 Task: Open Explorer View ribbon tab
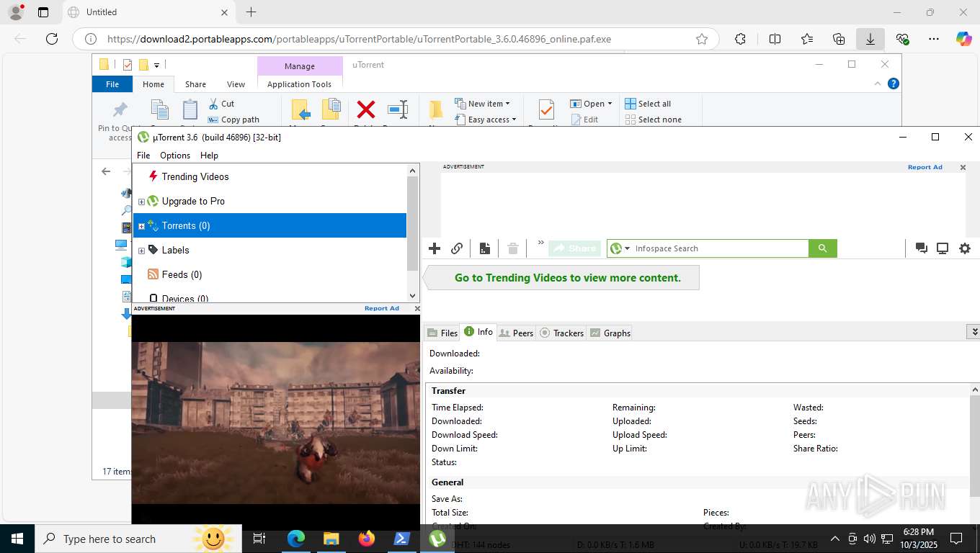pos(236,84)
